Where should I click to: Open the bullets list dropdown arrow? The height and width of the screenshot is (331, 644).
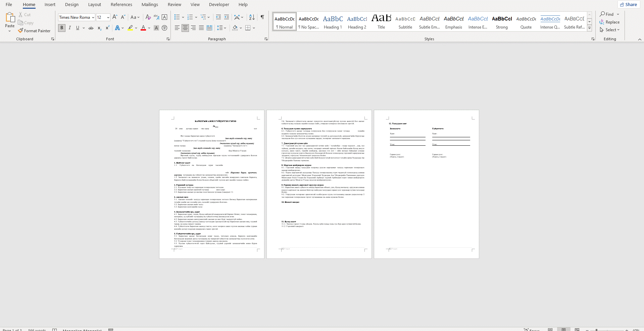click(x=183, y=17)
